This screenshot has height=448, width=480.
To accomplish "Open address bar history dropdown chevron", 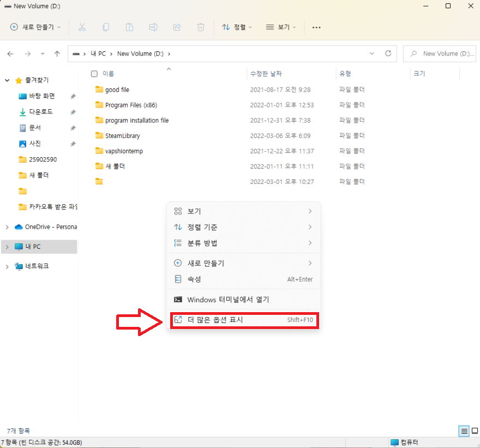I will click(x=371, y=53).
